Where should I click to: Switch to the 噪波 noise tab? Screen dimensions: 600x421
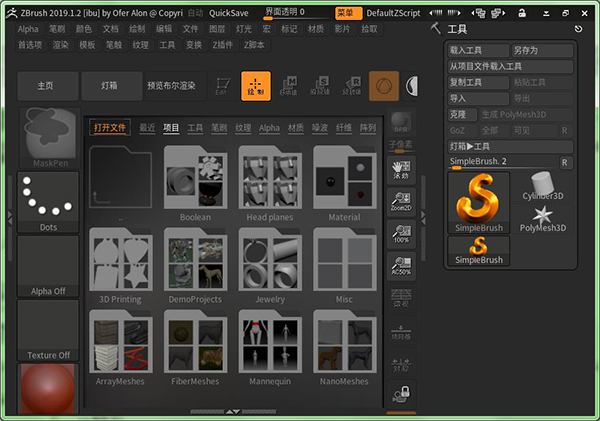pyautogui.click(x=320, y=128)
